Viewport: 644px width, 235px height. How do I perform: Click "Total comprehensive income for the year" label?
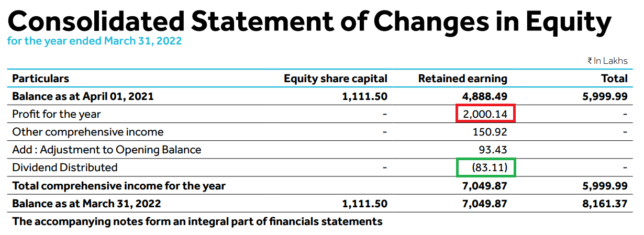pyautogui.click(x=119, y=186)
